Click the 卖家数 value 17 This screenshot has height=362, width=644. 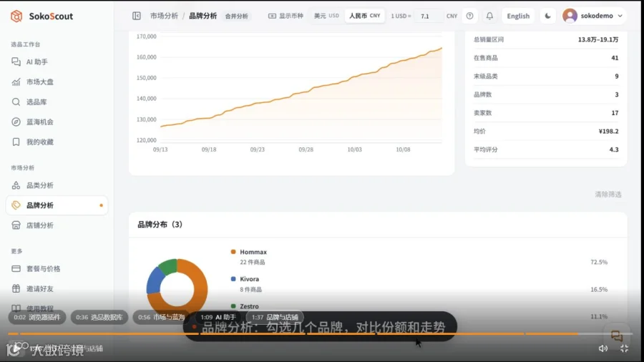pos(615,113)
